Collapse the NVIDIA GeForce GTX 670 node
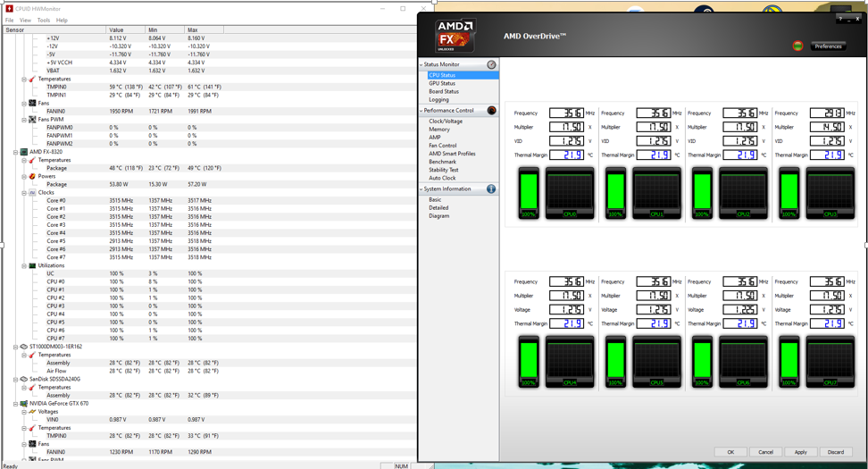868x469 pixels. pyautogui.click(x=15, y=404)
